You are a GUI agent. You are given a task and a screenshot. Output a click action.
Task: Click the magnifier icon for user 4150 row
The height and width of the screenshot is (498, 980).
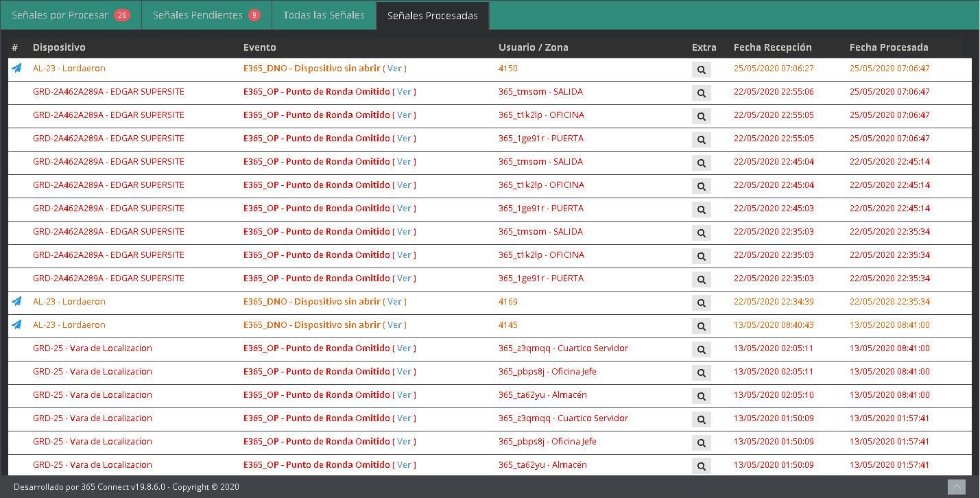pyautogui.click(x=701, y=70)
